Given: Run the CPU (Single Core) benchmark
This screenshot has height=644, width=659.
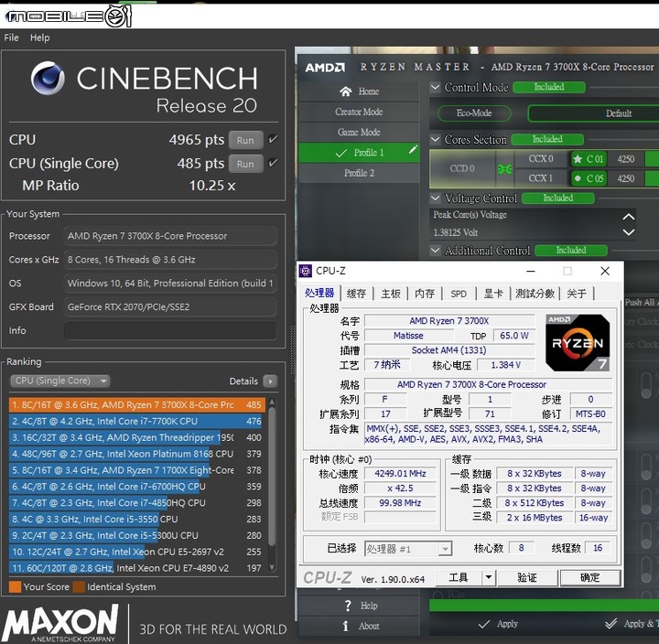Looking at the screenshot, I should (245, 164).
